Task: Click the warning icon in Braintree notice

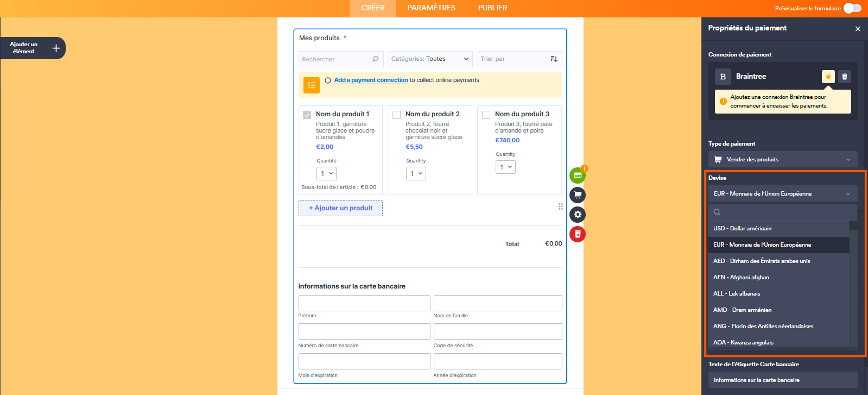Action: pyautogui.click(x=723, y=101)
